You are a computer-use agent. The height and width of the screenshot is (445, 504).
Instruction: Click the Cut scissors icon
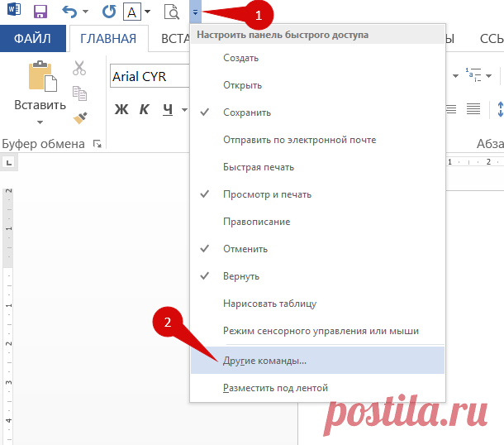pyautogui.click(x=79, y=68)
